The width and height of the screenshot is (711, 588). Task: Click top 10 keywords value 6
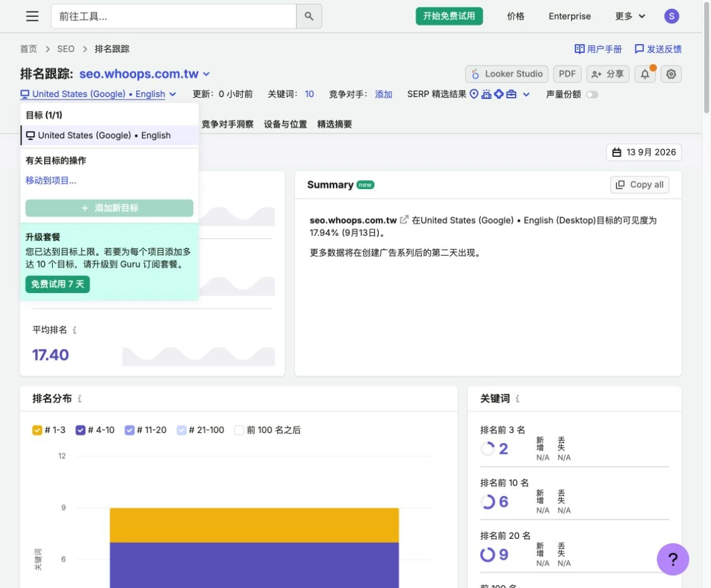pyautogui.click(x=504, y=502)
